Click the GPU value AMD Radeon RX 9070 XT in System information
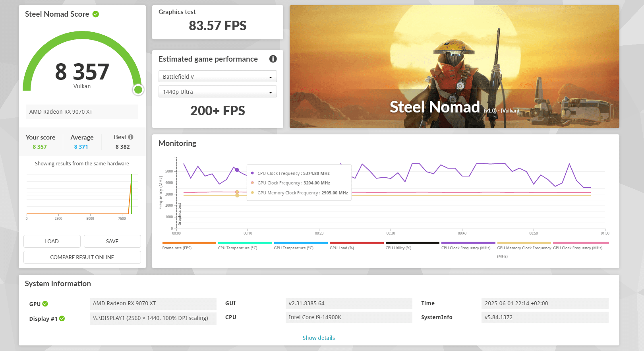The image size is (644, 351). 153,303
